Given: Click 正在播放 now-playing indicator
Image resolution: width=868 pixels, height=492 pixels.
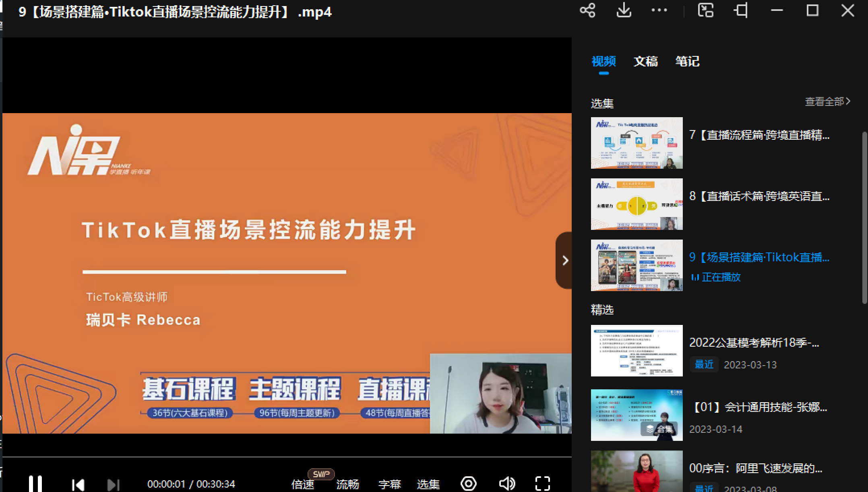Looking at the screenshot, I should click(715, 277).
